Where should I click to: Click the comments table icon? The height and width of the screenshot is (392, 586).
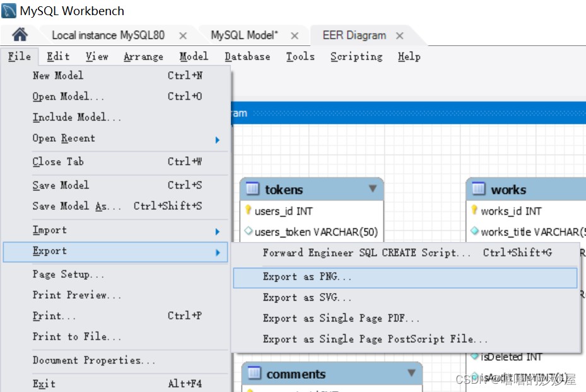[x=254, y=374]
